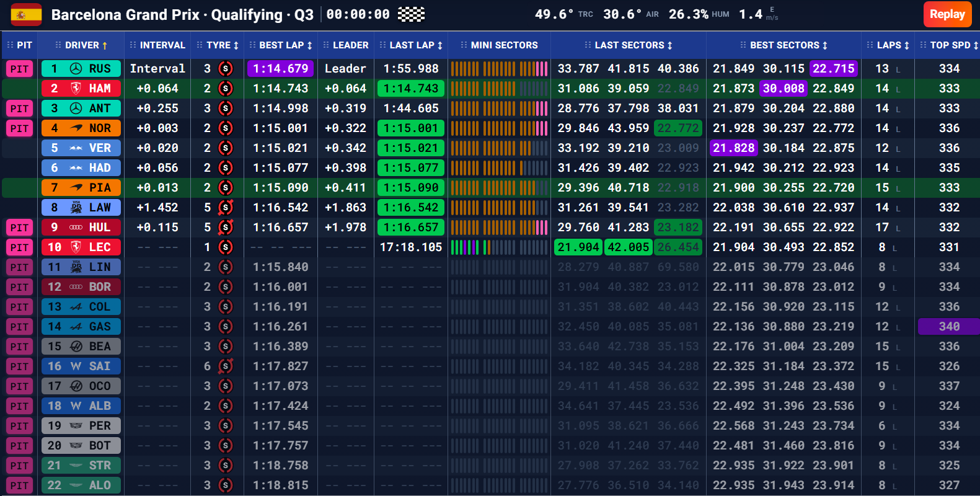
Task: Click the soft tyre icon in the LEC row
Action: [226, 247]
